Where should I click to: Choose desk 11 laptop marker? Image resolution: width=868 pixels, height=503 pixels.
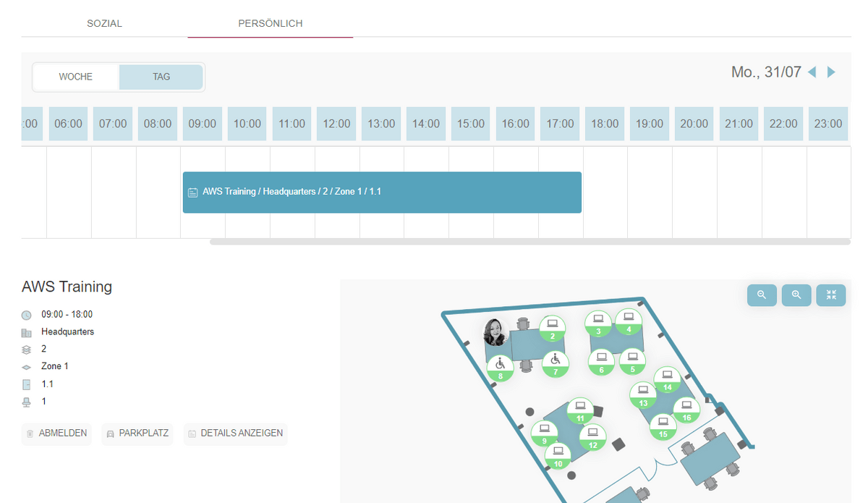pyautogui.click(x=580, y=410)
